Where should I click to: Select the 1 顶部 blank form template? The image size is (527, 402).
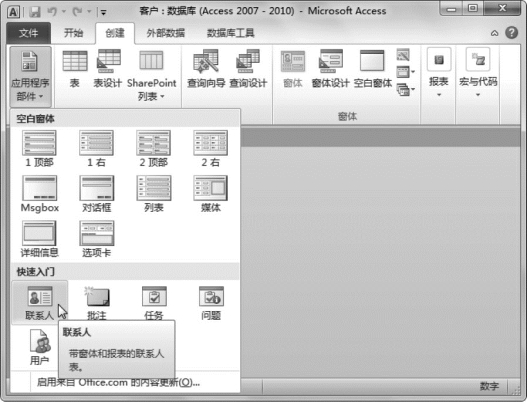coord(39,149)
